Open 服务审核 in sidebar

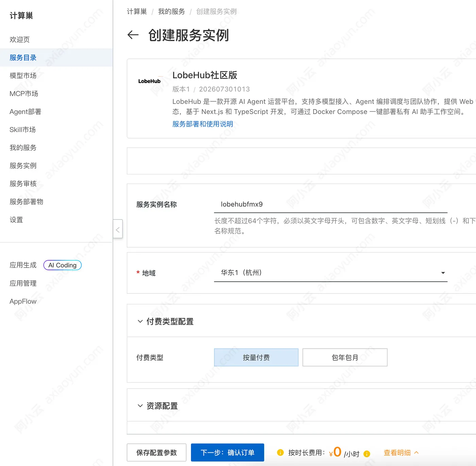pyautogui.click(x=56, y=183)
